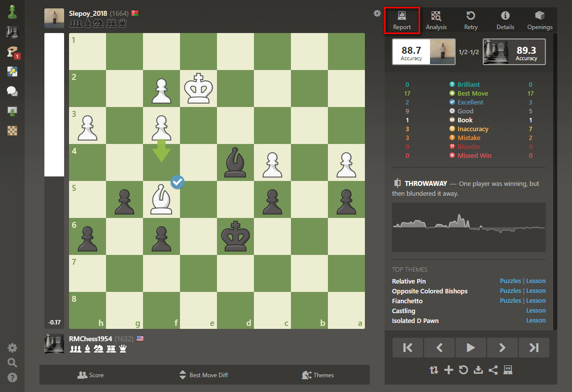Screen dimensions: 572x392
Task: Open the Details tab
Action: point(505,20)
